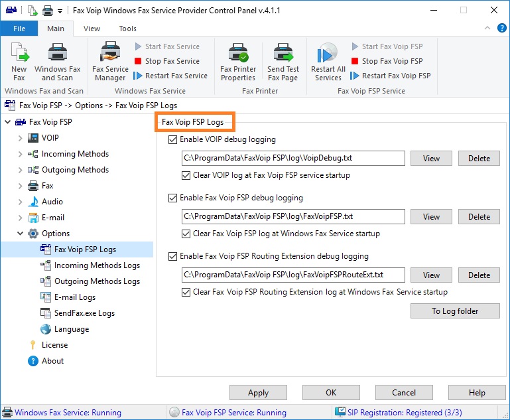View the VoipDebug.txt log
This screenshot has width=510, height=420.
431,159
